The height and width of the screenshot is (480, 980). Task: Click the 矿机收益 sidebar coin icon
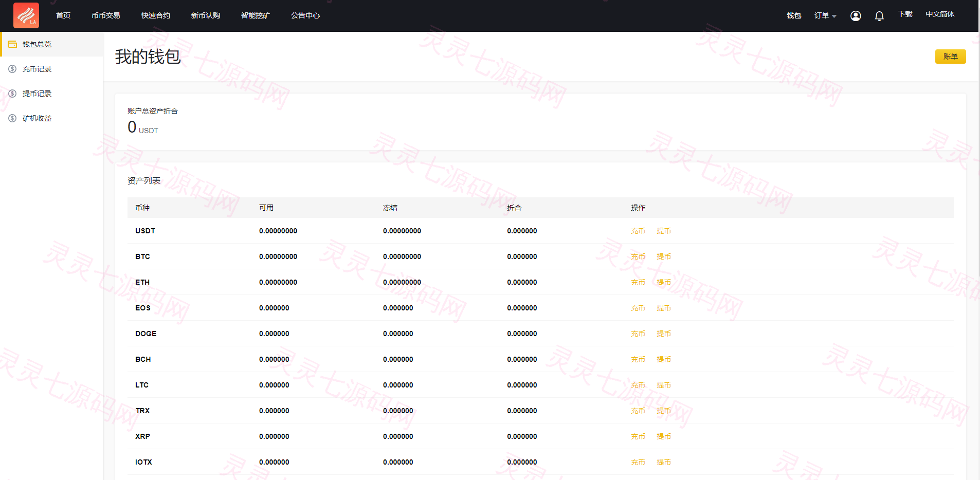(12, 118)
